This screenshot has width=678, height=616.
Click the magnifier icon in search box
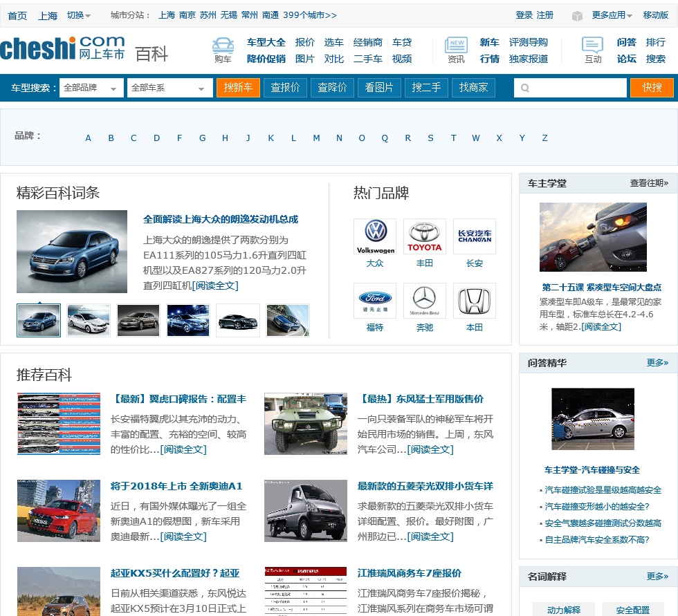525,88
